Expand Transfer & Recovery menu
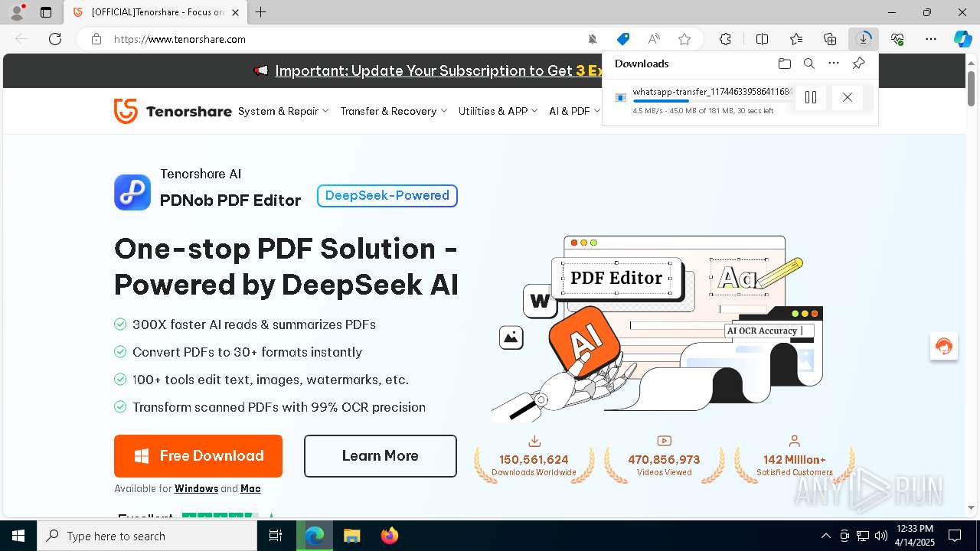The width and height of the screenshot is (980, 551). (x=394, y=111)
